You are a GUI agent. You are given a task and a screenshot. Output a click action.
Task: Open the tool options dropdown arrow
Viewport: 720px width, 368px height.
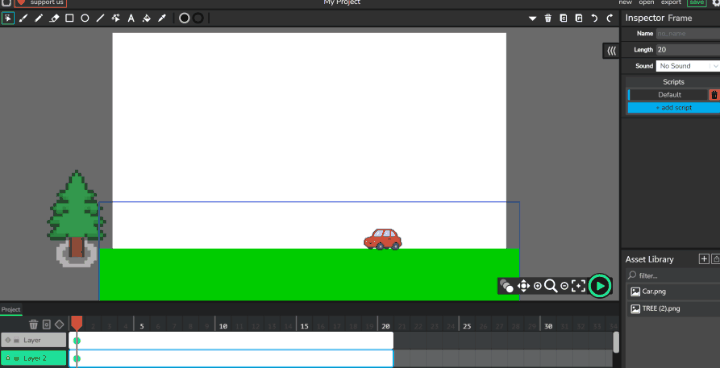point(533,19)
